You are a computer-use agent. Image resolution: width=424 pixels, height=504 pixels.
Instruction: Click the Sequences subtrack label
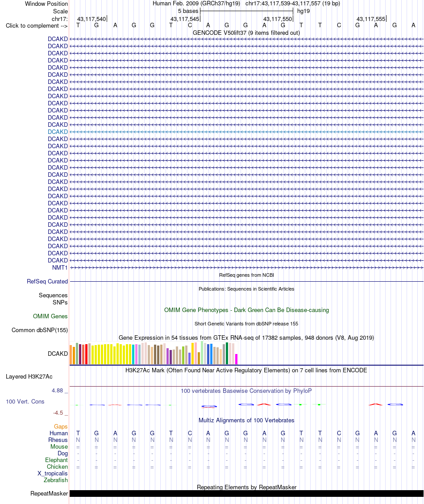54,295
